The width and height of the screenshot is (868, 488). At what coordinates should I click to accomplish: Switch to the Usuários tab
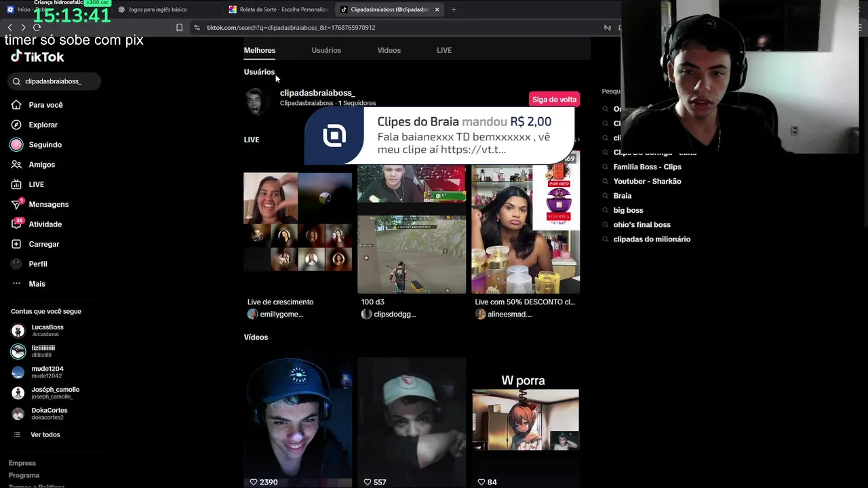click(326, 50)
